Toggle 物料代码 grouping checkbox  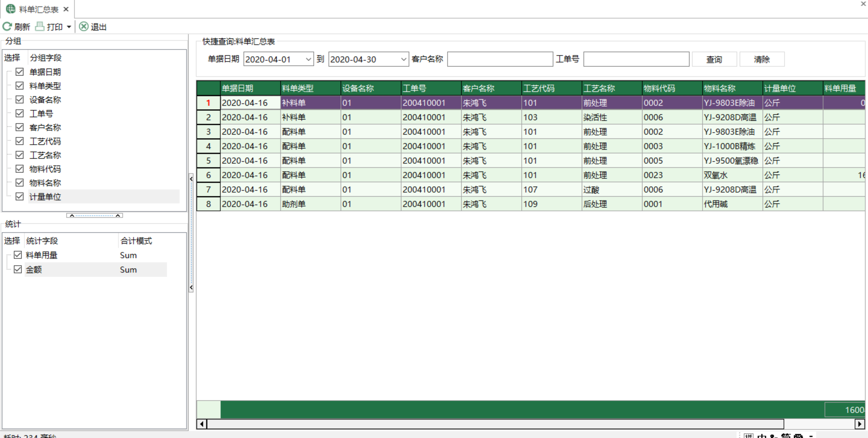[19, 169]
